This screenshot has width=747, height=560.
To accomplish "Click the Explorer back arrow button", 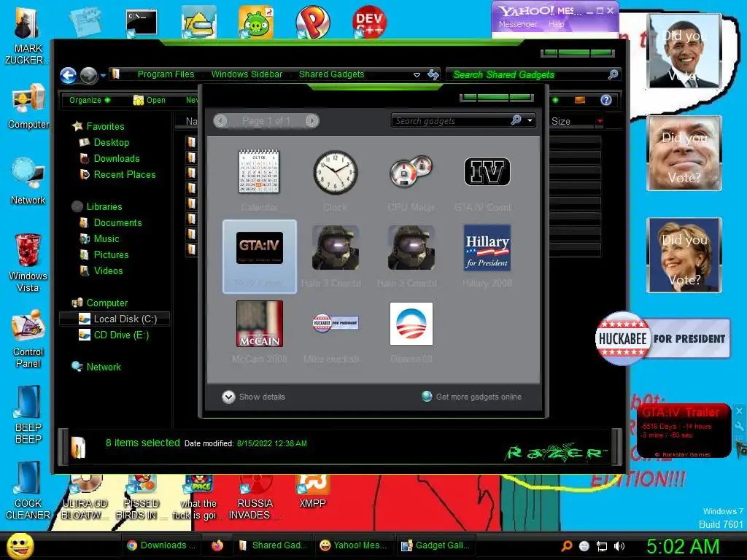I will tap(68, 75).
